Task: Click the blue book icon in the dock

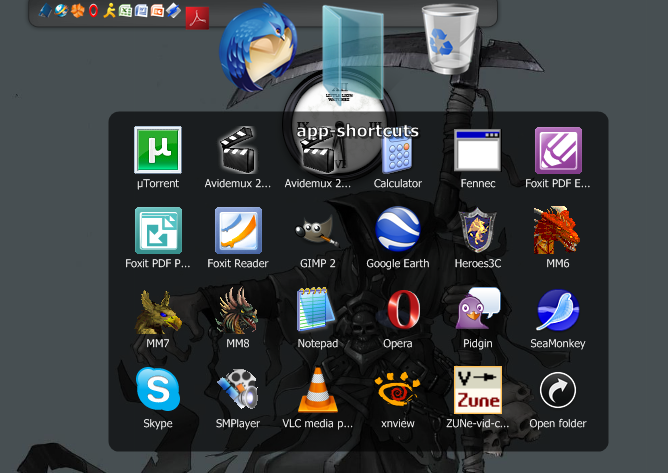Action: tap(46, 11)
